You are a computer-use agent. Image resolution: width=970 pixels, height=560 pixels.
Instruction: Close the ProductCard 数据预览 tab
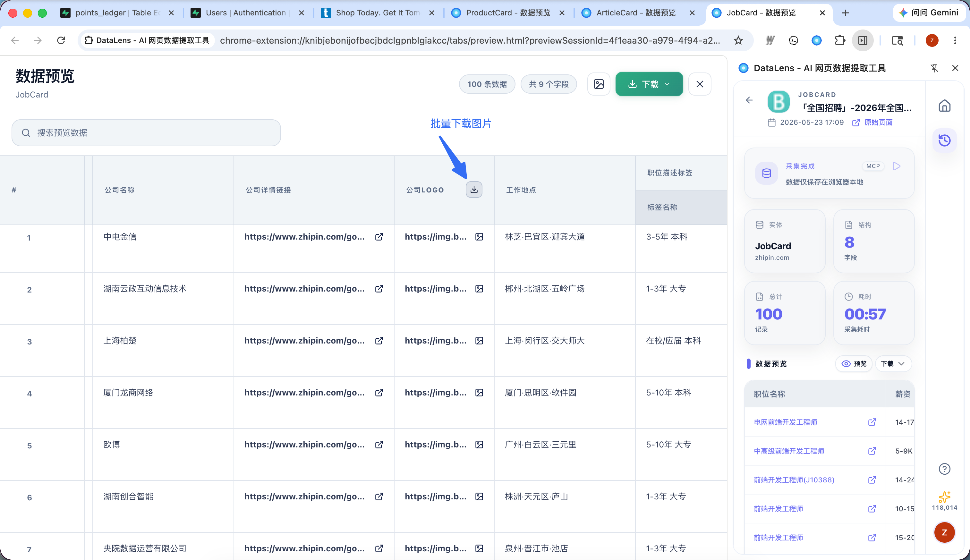click(562, 13)
